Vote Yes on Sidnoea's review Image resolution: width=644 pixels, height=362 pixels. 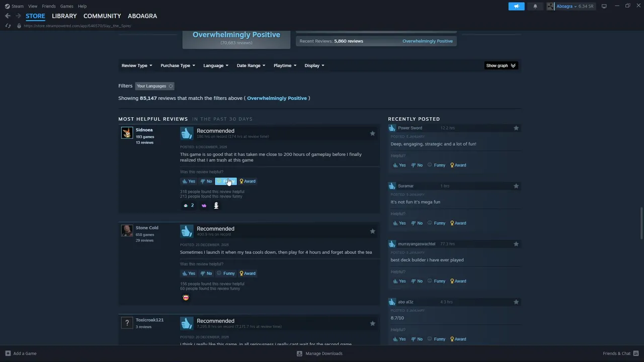(189, 182)
